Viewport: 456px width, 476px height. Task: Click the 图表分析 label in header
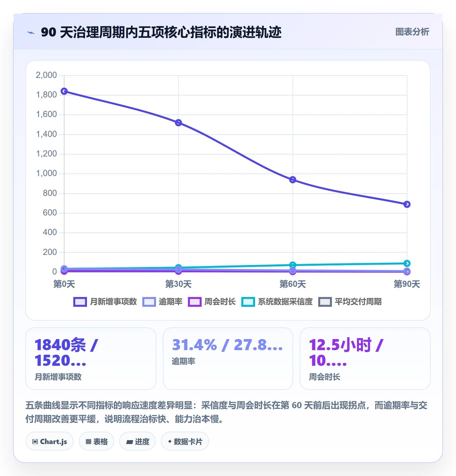click(412, 32)
